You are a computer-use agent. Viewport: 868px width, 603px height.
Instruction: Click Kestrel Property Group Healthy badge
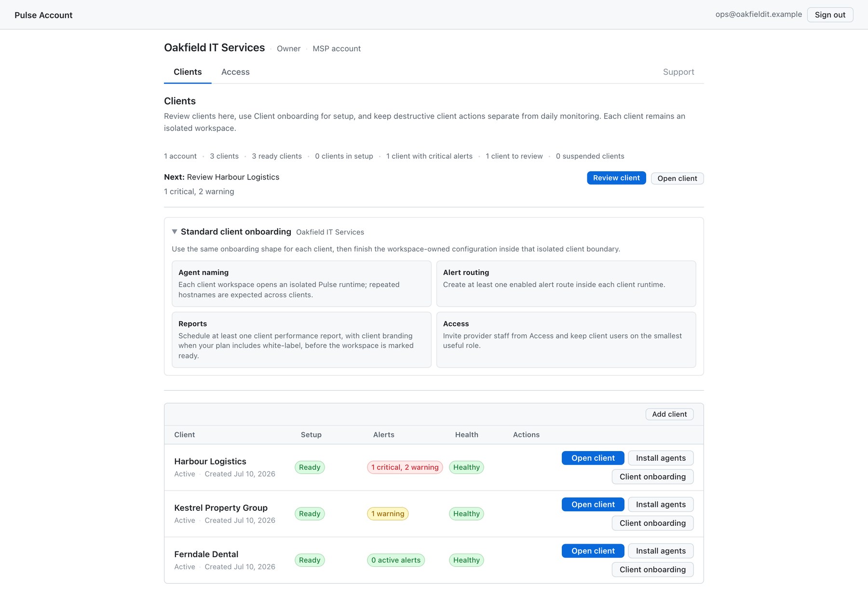coord(466,514)
